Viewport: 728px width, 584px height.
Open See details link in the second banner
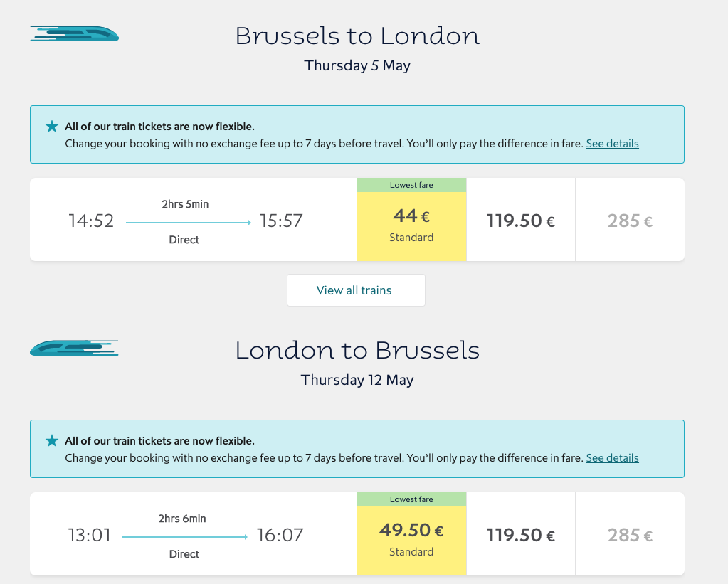click(x=612, y=458)
